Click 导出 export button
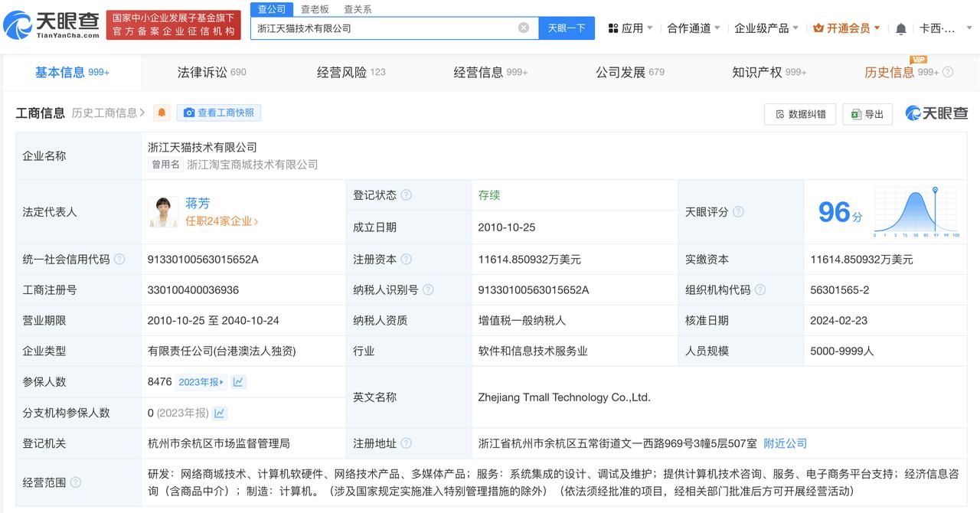 (867, 114)
